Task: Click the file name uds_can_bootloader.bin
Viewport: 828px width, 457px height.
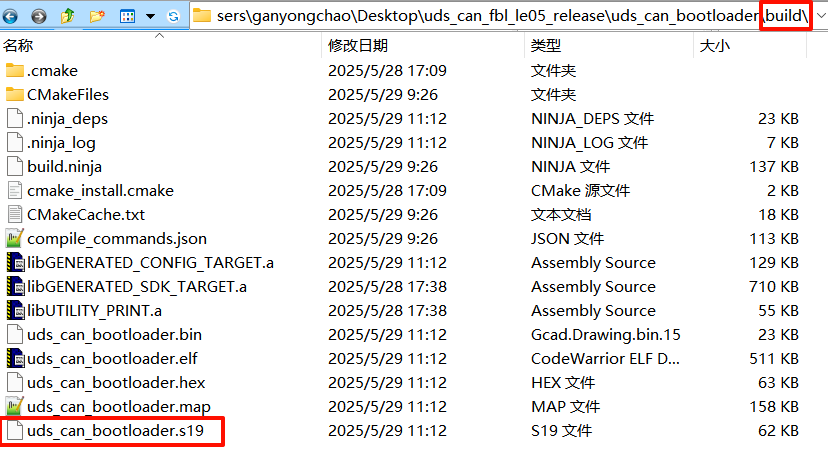Action: coord(115,335)
